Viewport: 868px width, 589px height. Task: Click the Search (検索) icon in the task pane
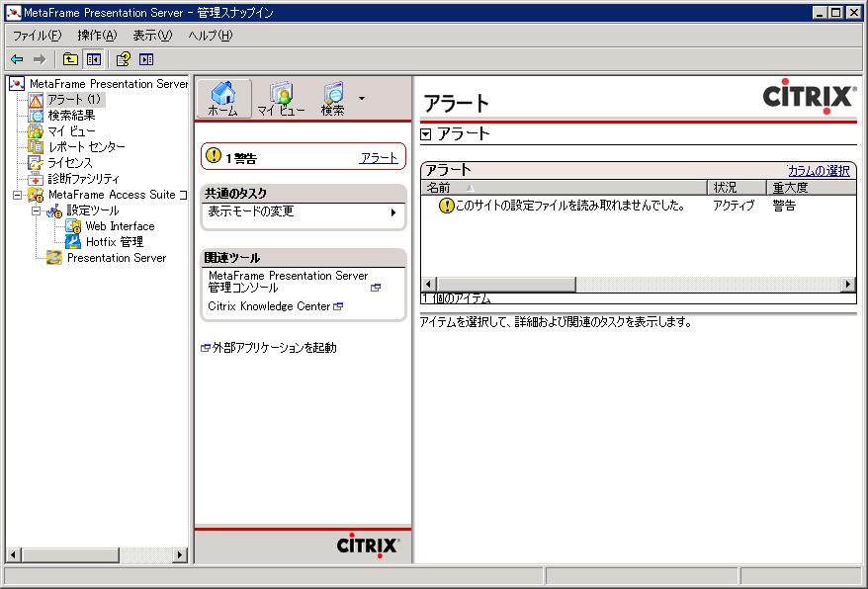point(333,99)
